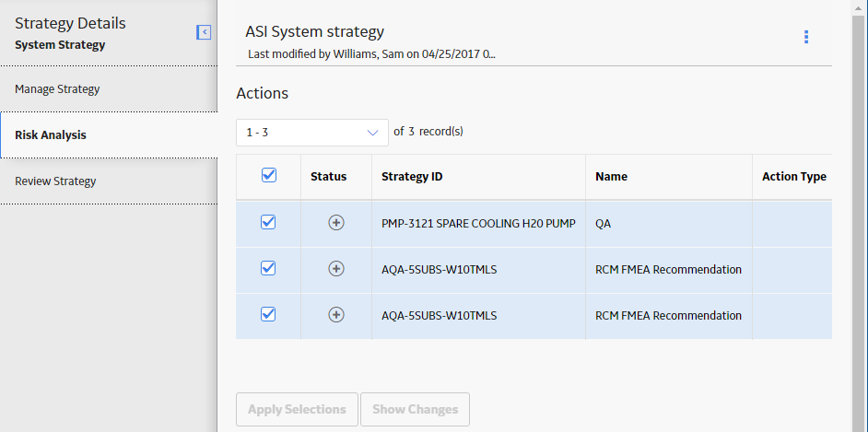
Task: Click the Action Type column header
Action: pyautogui.click(x=793, y=177)
